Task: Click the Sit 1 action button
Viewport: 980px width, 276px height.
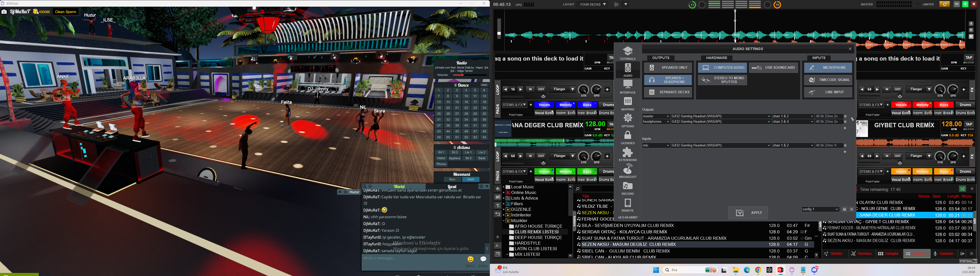Action: pos(441,153)
